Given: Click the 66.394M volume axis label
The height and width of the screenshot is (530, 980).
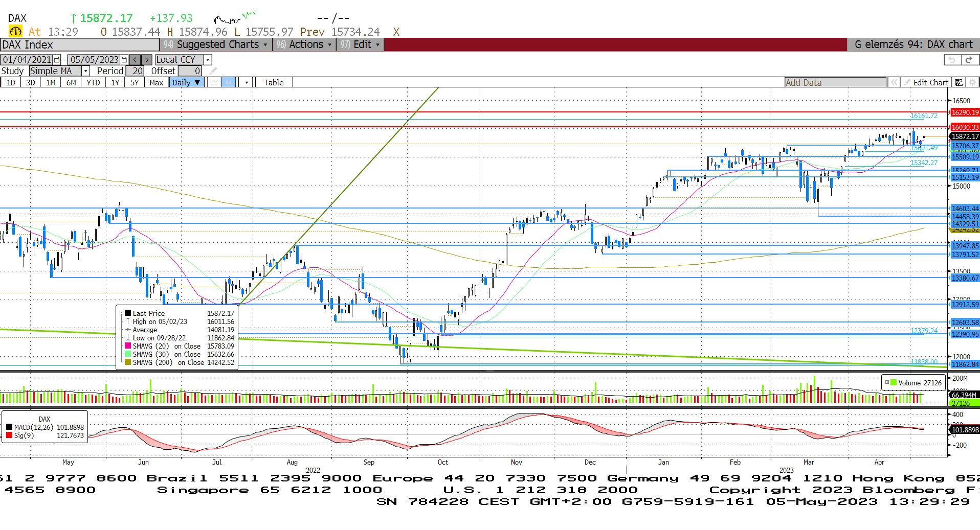Looking at the screenshot, I should 964,395.
